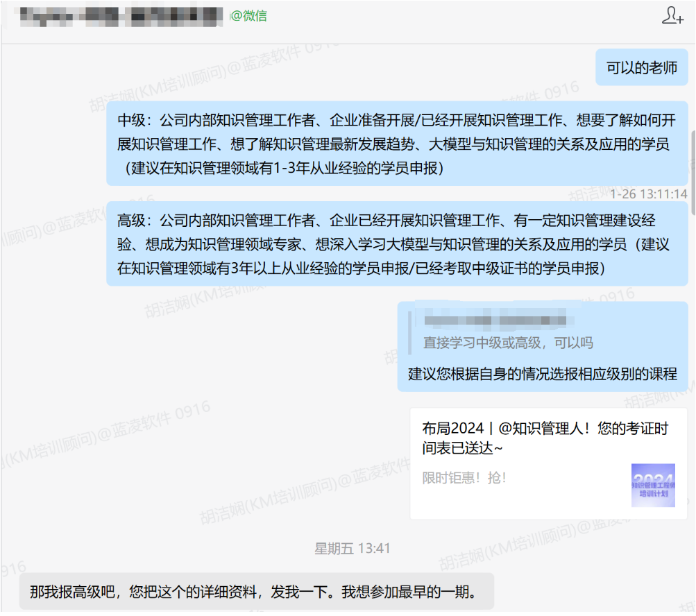This screenshot has width=696, height=616.
Task: Click the 星期五 13:41 timestamp
Action: tap(353, 549)
